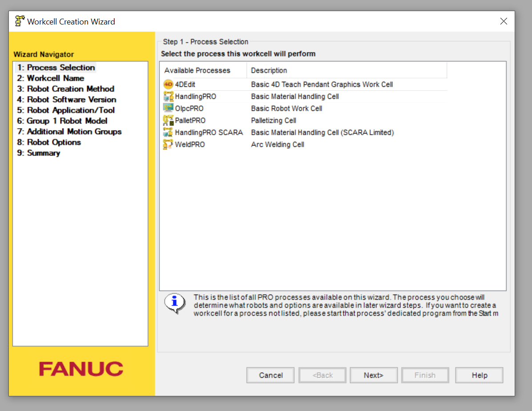Viewport: 532px width, 411px height.
Task: Open Help for the wizard
Action: pyautogui.click(x=479, y=375)
